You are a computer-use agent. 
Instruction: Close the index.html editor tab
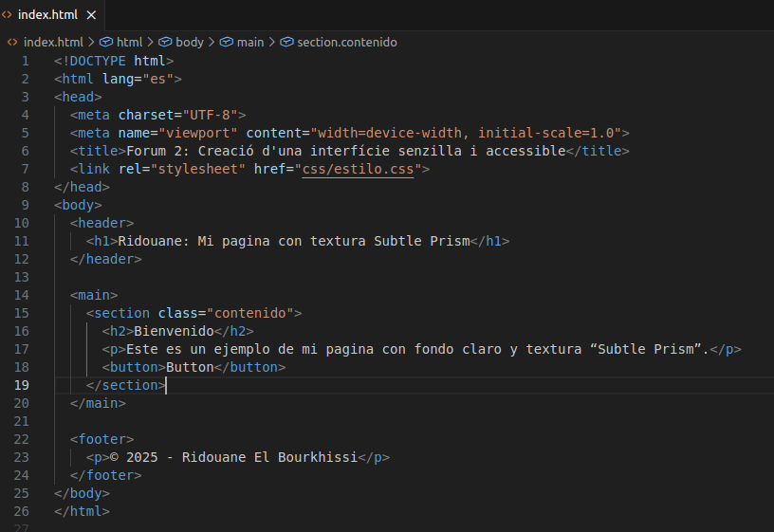[x=91, y=15]
